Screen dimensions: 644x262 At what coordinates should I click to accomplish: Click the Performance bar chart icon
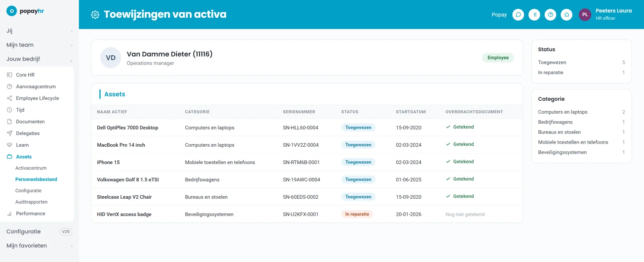[x=10, y=214]
